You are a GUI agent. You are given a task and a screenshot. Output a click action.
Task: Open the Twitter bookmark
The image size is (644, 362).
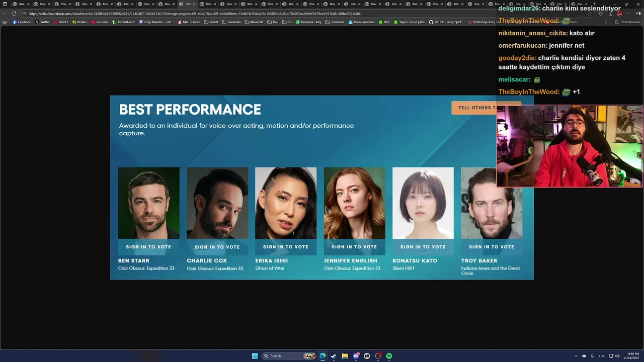coord(43,22)
